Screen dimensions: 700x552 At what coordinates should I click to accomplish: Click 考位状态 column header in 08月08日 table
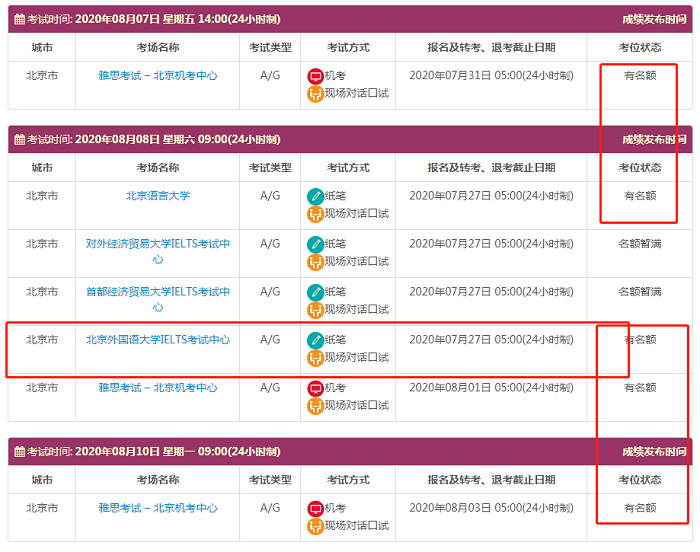(x=640, y=167)
